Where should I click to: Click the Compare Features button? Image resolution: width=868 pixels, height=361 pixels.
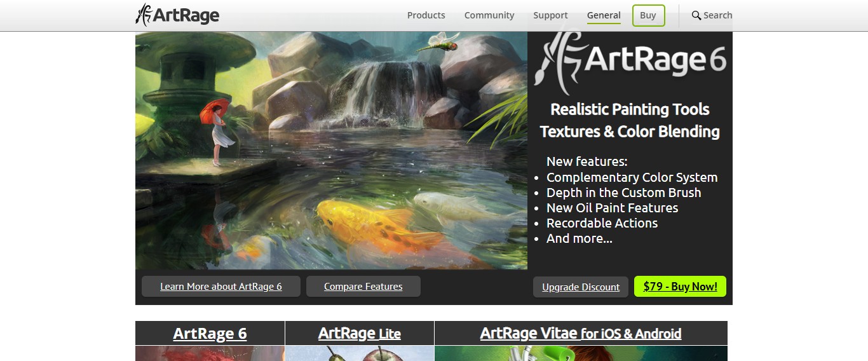[363, 287]
